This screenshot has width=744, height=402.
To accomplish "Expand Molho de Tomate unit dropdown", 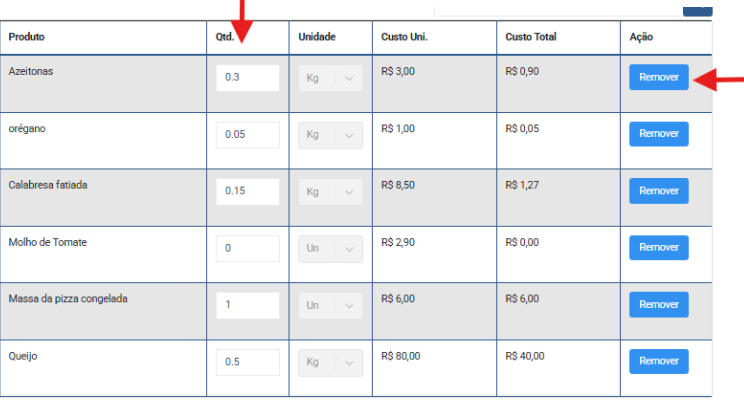I will click(330, 248).
